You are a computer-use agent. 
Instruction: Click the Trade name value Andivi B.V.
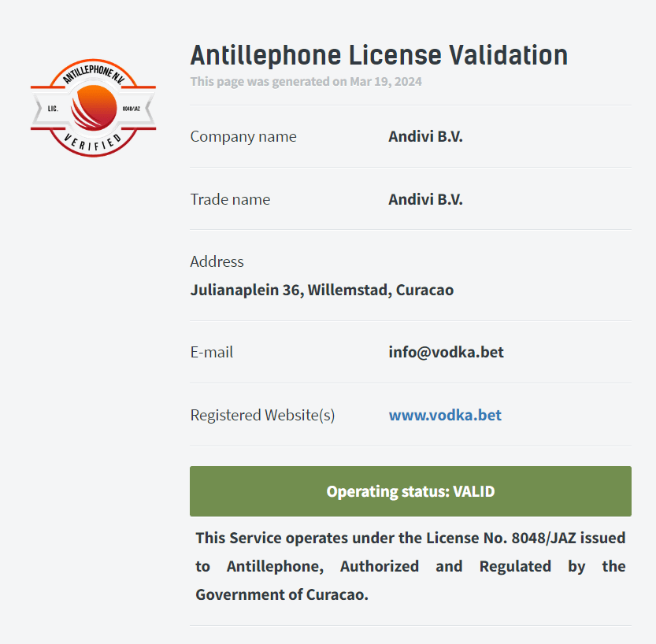[425, 199]
